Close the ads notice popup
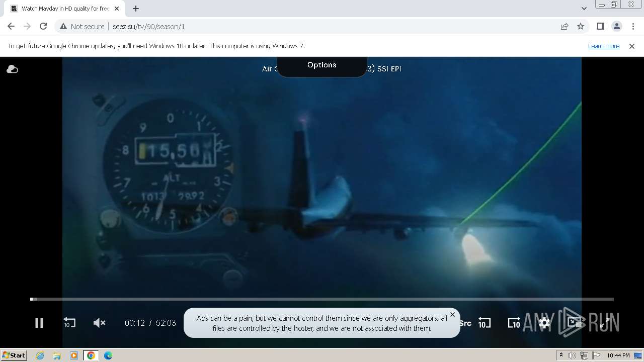The image size is (644, 362). click(x=452, y=315)
